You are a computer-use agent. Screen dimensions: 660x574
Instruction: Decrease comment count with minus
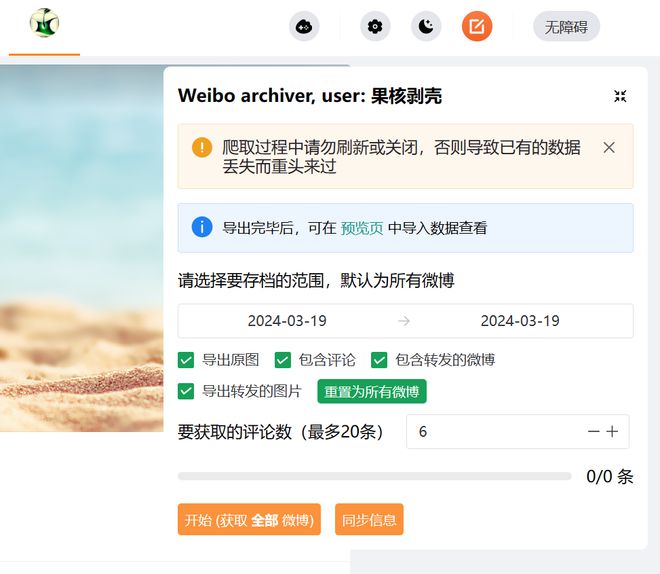pos(593,431)
